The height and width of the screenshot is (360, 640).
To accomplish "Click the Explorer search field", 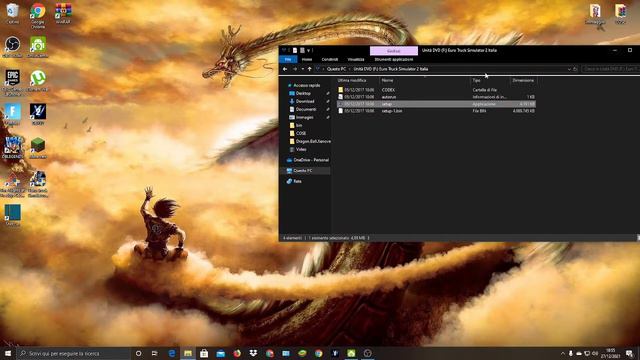I will [611, 69].
